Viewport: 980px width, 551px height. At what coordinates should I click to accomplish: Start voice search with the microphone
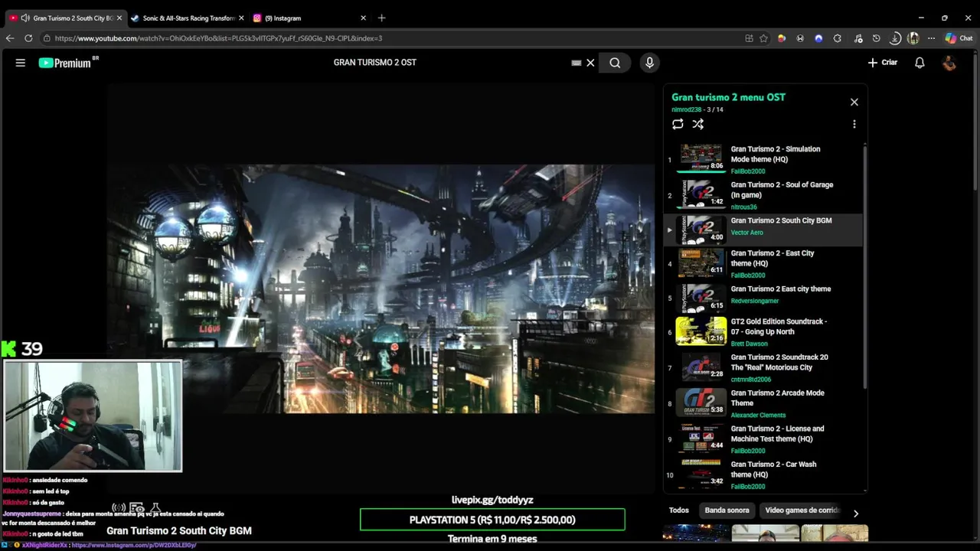[x=649, y=63]
